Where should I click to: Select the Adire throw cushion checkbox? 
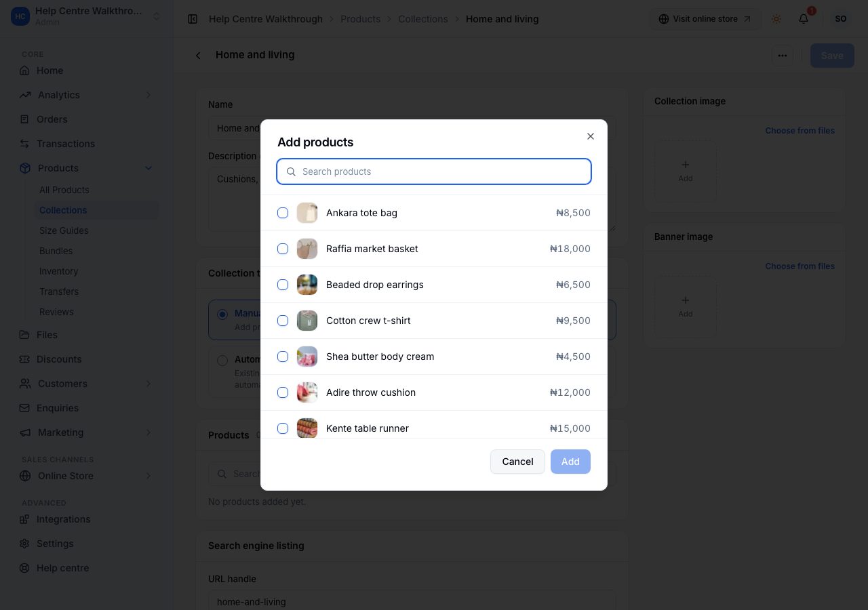[x=283, y=392]
